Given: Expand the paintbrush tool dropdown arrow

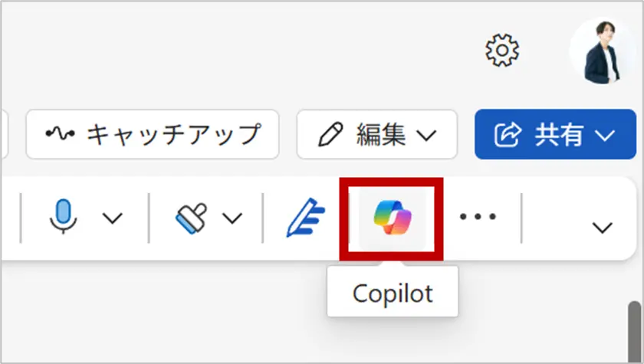Looking at the screenshot, I should [x=232, y=218].
